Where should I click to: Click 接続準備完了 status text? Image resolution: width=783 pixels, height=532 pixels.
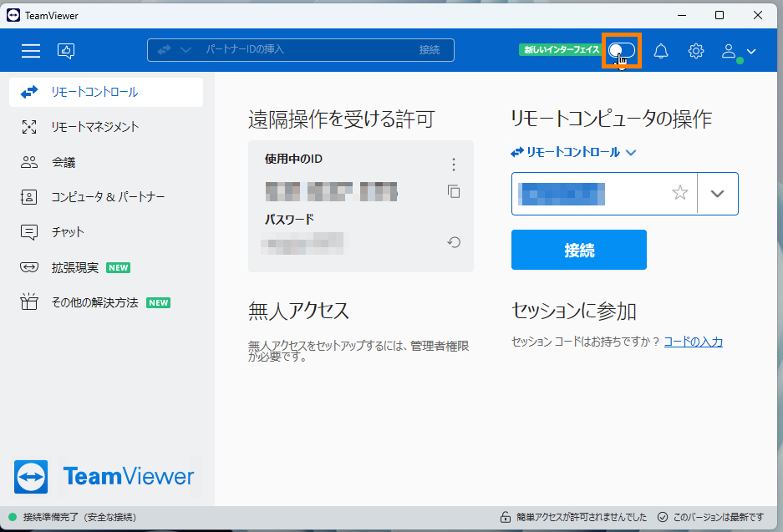coord(79,518)
